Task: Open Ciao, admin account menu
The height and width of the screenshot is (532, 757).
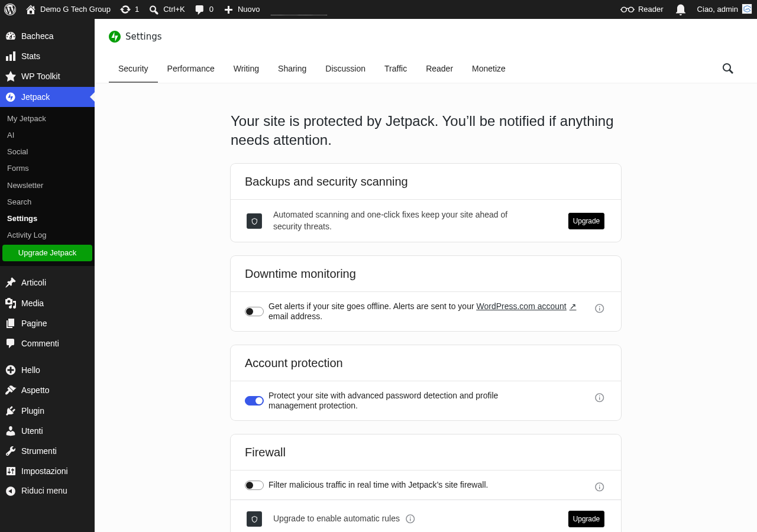Action: (724, 9)
